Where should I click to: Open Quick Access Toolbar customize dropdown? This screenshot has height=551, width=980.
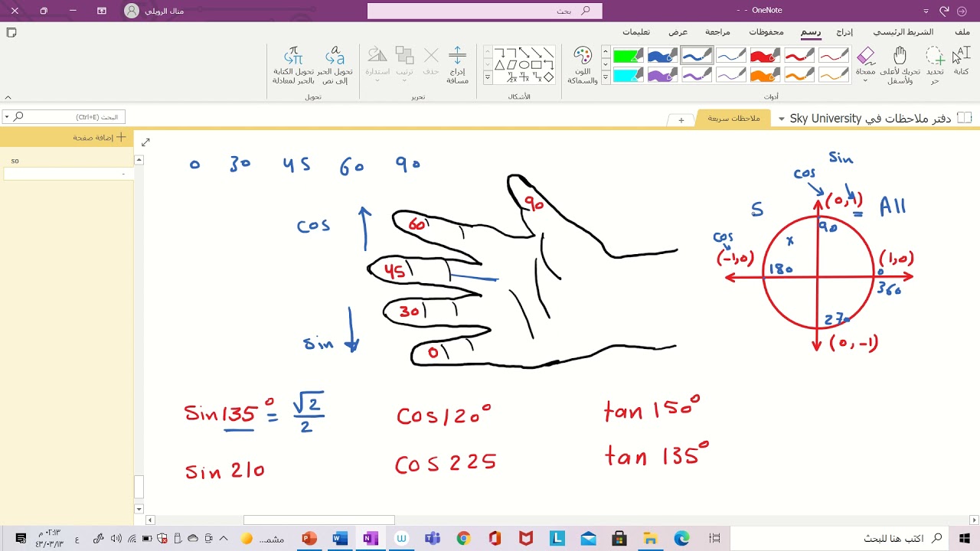coord(926,11)
